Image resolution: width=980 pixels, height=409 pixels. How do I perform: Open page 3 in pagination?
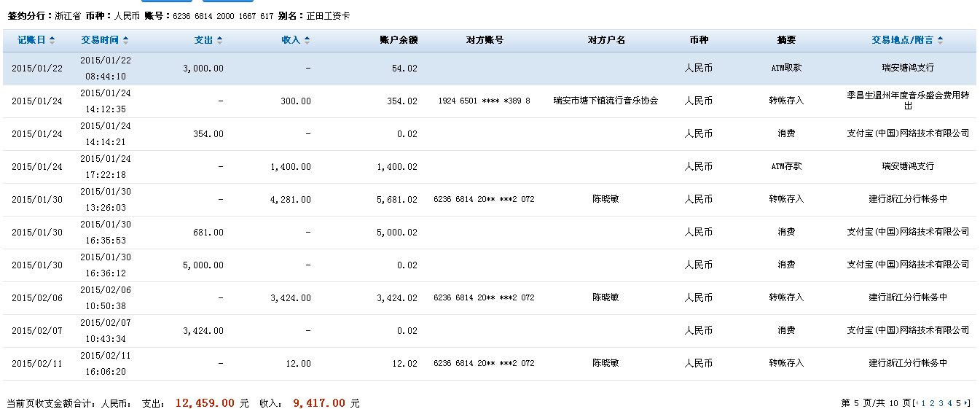[941, 403]
